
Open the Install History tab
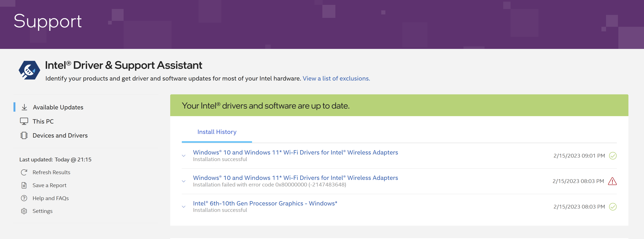(x=217, y=132)
